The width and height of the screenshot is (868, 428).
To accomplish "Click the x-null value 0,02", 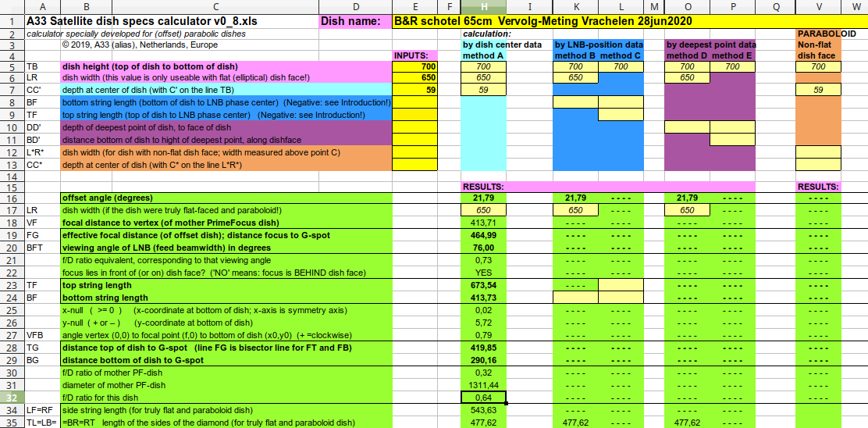I will pos(484,310).
